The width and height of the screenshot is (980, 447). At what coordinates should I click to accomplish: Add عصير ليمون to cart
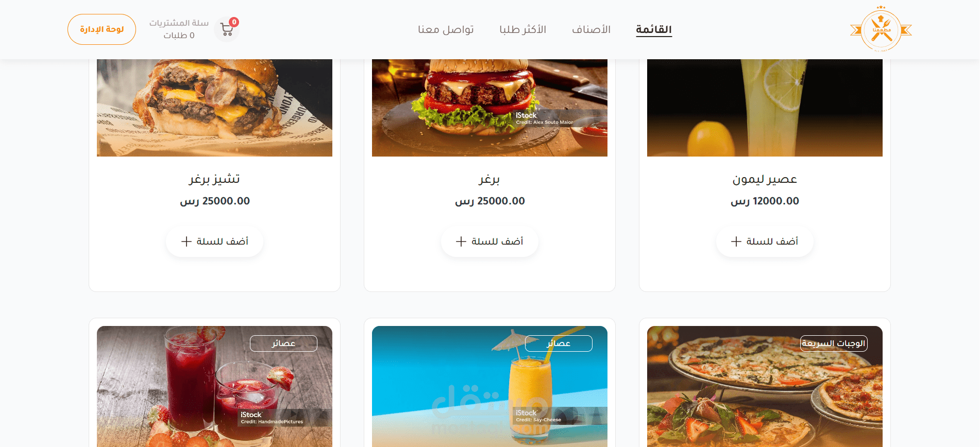[x=765, y=242]
